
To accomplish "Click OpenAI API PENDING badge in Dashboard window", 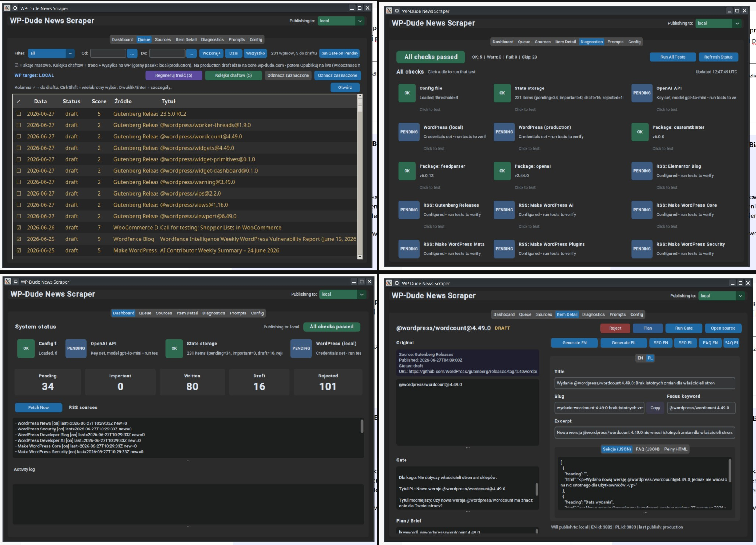I will 76,348.
